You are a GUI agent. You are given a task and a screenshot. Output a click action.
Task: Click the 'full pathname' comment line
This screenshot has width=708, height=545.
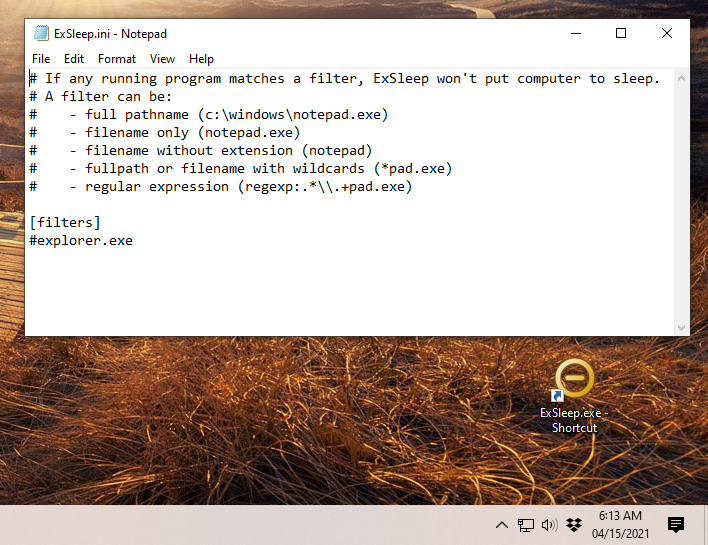click(x=209, y=115)
